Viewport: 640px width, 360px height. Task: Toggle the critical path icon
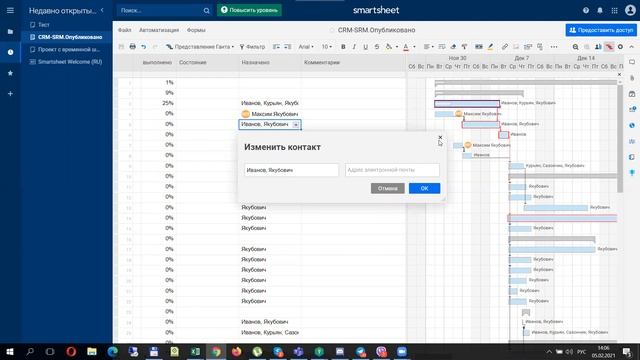(x=609, y=47)
